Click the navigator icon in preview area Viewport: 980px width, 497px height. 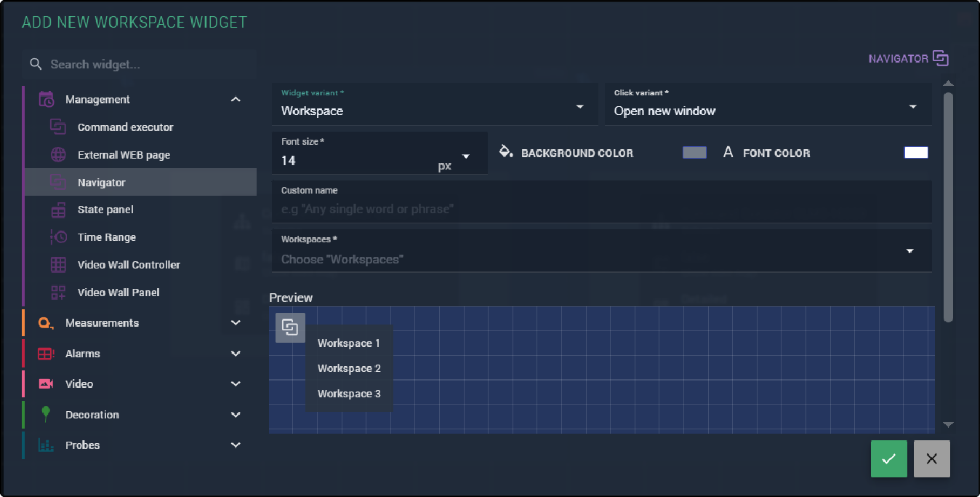290,327
